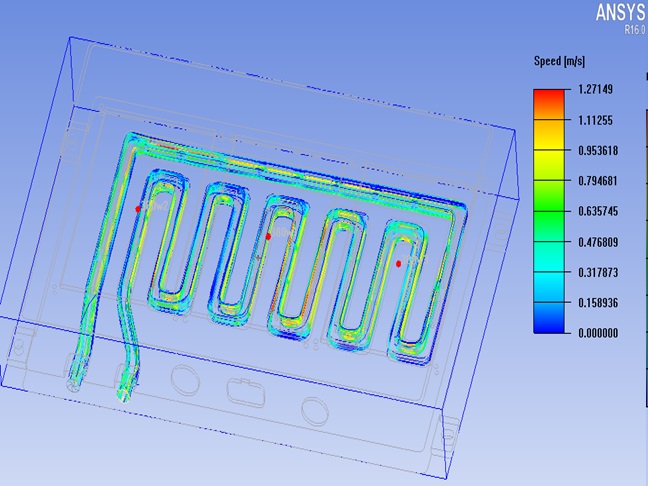Click the ANSYS logo in the corner
The width and height of the screenshot is (648, 486).
[620, 12]
